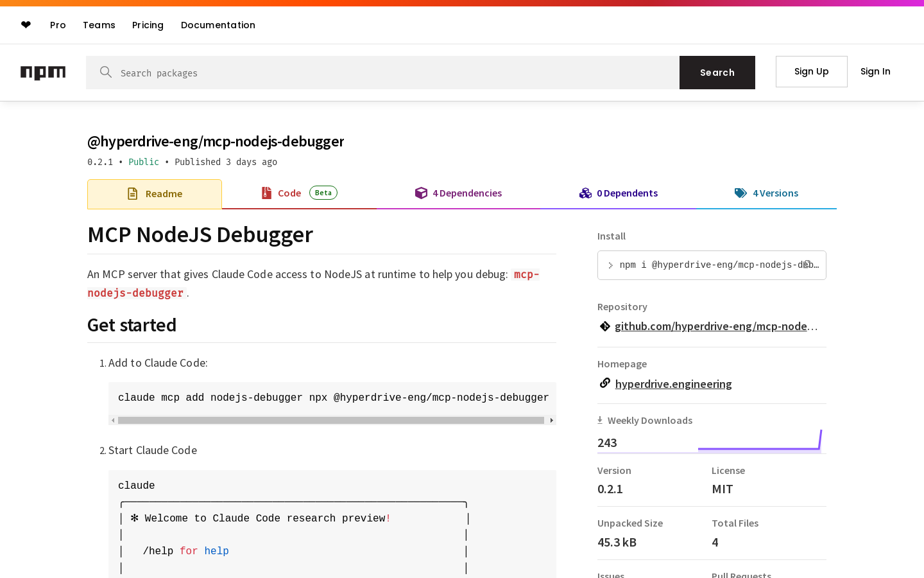This screenshot has width=924, height=578.
Task: Click the code scrollbar left arrow
Action: pyautogui.click(x=113, y=421)
